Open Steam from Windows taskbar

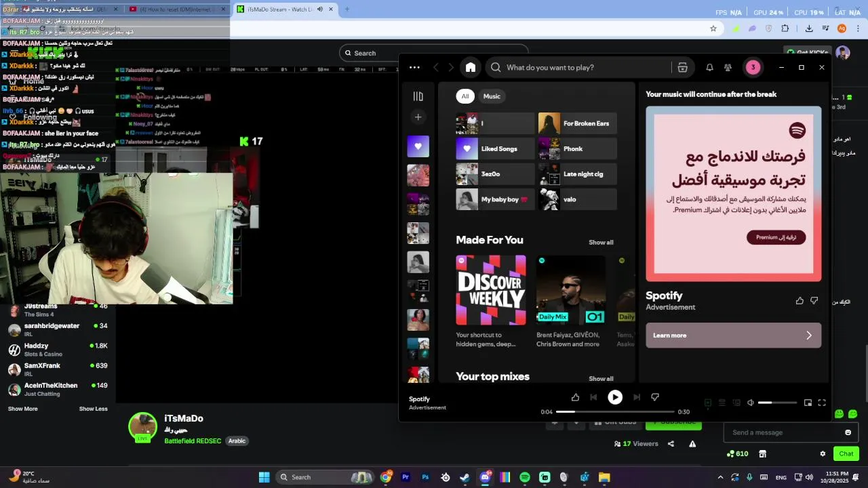pos(465,477)
